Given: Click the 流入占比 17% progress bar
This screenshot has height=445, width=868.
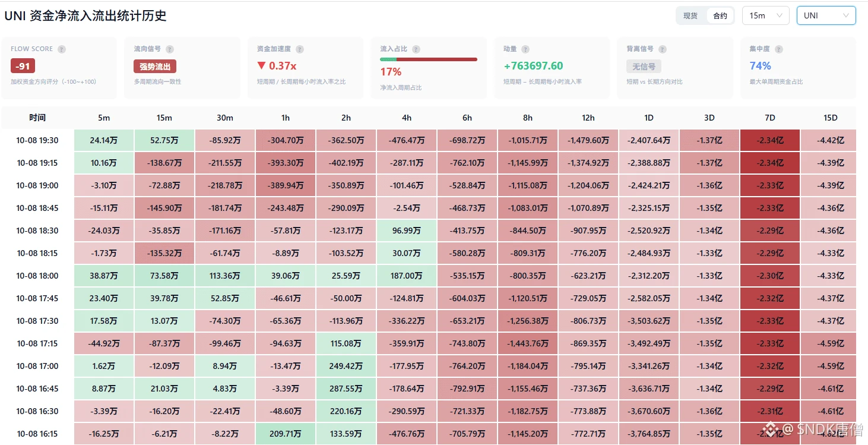Looking at the screenshot, I should 429,59.
